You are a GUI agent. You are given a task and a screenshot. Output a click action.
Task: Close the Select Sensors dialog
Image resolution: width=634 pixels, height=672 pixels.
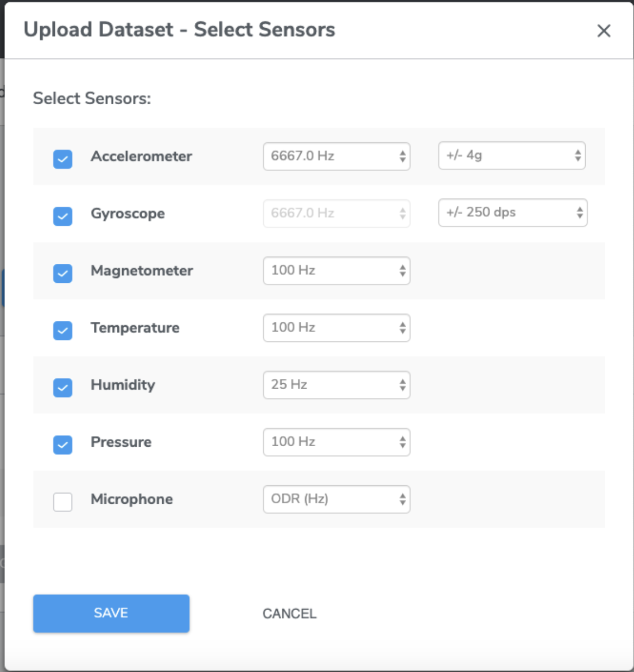(604, 31)
